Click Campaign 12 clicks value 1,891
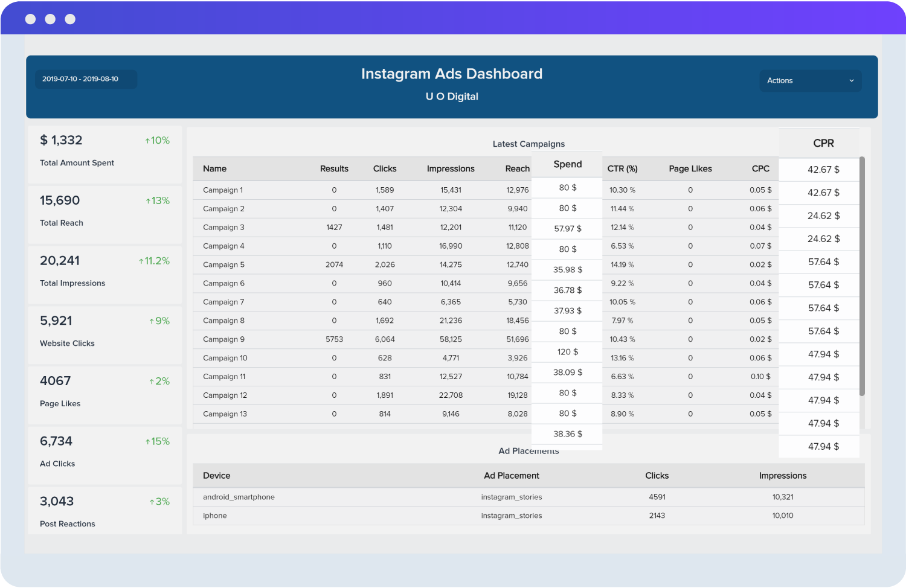Screen dimensions: 906x588 point(385,396)
